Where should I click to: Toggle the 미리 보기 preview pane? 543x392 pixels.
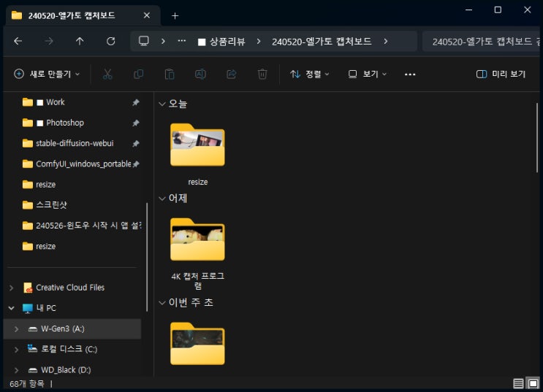coord(501,74)
